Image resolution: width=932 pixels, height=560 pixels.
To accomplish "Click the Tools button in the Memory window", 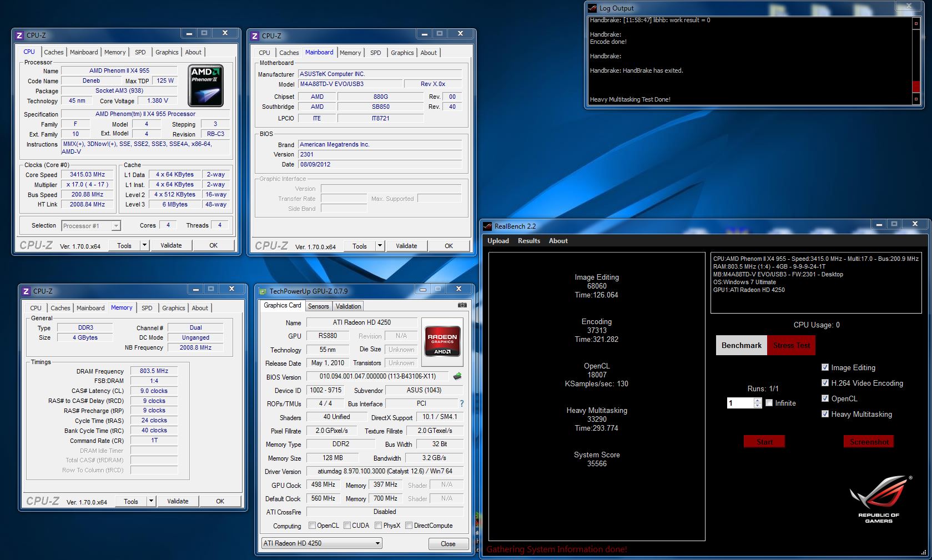I will click(131, 501).
